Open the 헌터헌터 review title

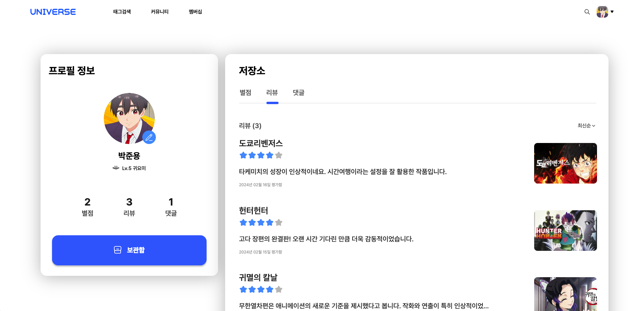(x=254, y=211)
